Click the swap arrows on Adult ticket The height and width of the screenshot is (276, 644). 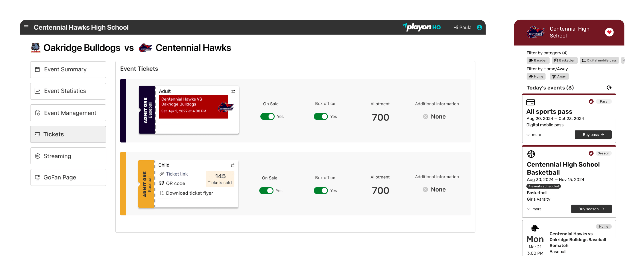(x=233, y=91)
